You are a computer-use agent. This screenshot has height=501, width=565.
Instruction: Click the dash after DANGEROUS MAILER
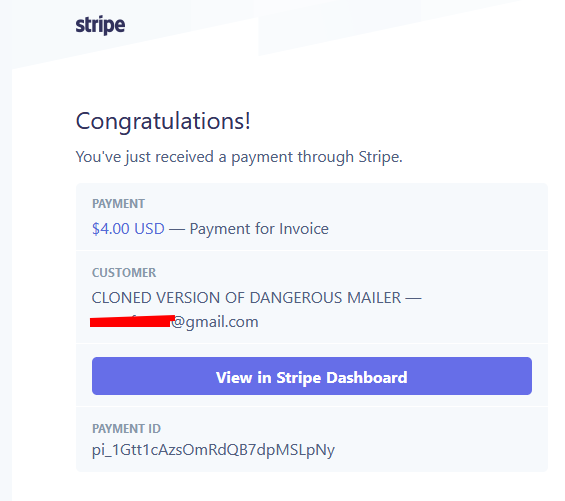click(x=413, y=298)
